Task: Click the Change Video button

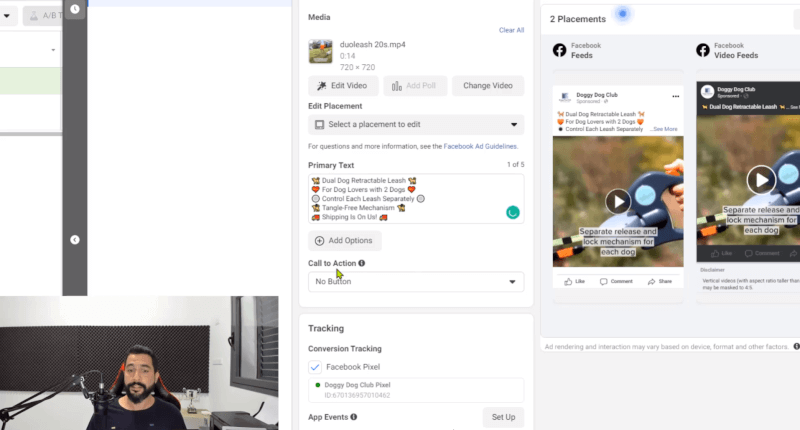Action: [x=488, y=86]
